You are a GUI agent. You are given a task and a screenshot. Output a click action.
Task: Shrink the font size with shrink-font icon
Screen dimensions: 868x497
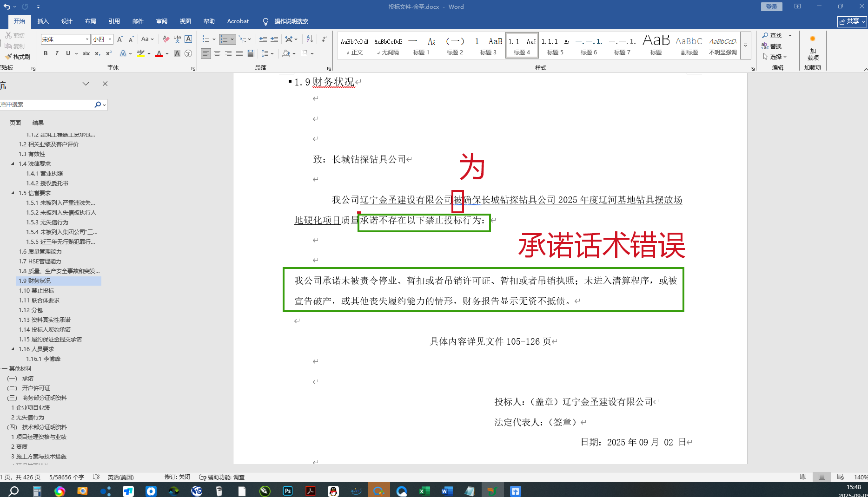[x=131, y=39]
